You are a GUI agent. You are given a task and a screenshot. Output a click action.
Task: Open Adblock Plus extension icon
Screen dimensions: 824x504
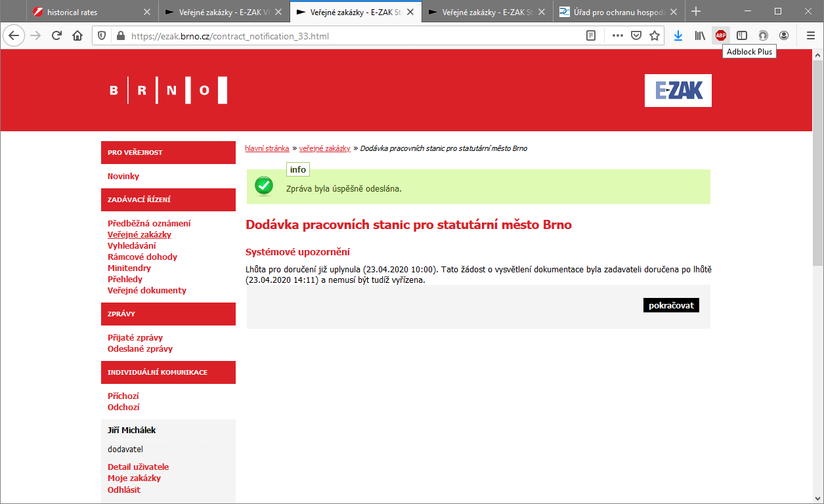point(721,36)
